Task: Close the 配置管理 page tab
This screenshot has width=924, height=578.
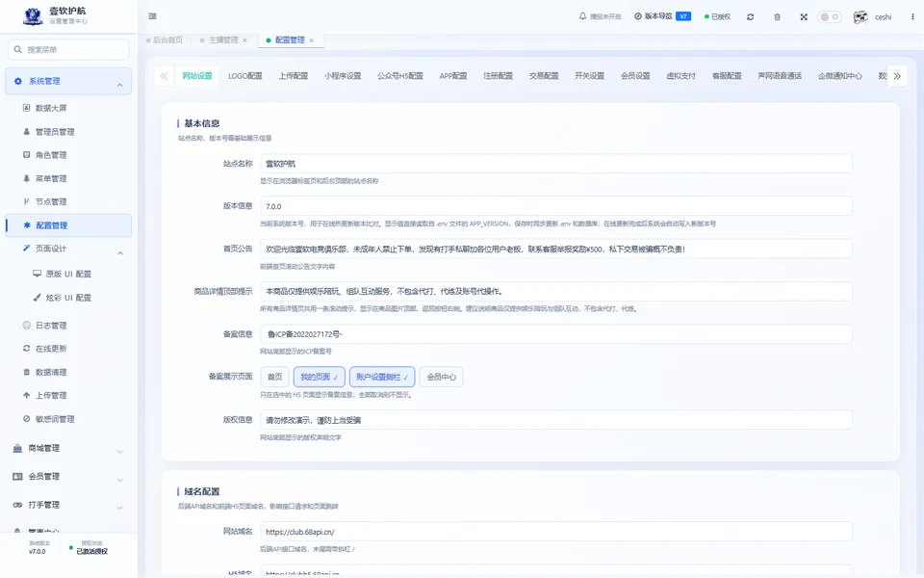Action: [x=312, y=40]
